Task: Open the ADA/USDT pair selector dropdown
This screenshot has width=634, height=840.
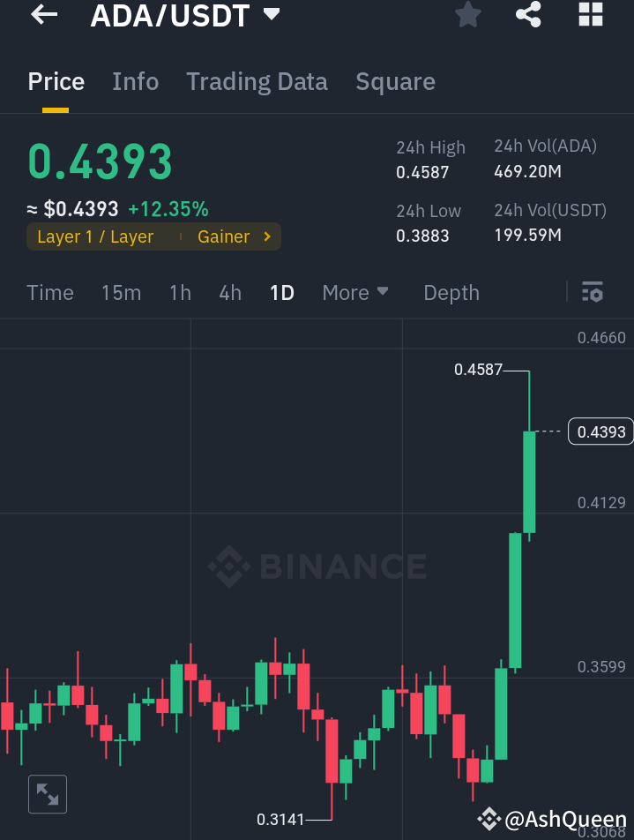Action: [x=185, y=15]
